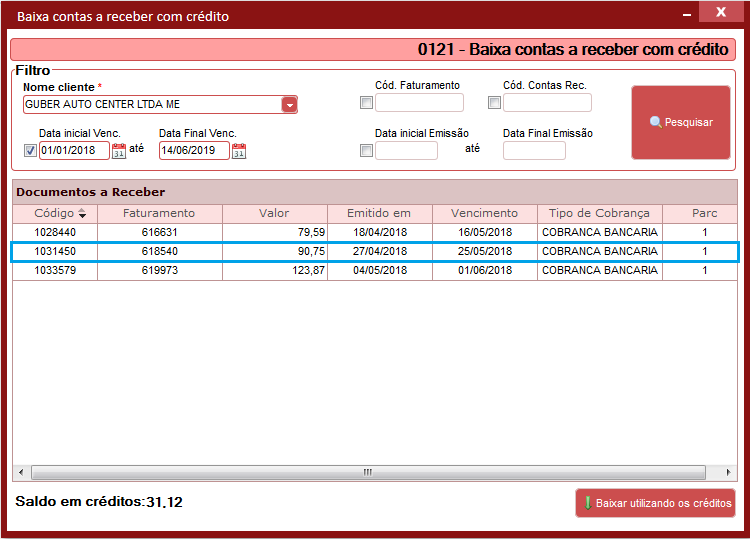This screenshot has width=750, height=539.
Task: Enable the Cód. Contas Rec. checkbox
Action: point(494,102)
